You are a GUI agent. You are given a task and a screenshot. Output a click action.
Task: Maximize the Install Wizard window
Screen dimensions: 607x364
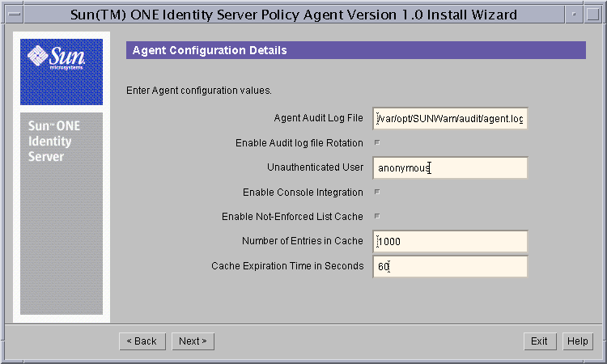pos(592,15)
